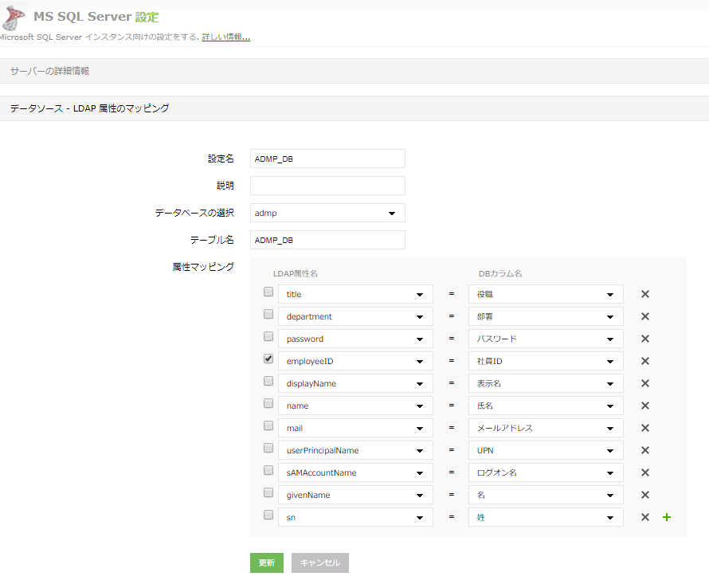The height and width of the screenshot is (588, 709).
Task: Delete the mail mapping row
Action: (x=644, y=428)
